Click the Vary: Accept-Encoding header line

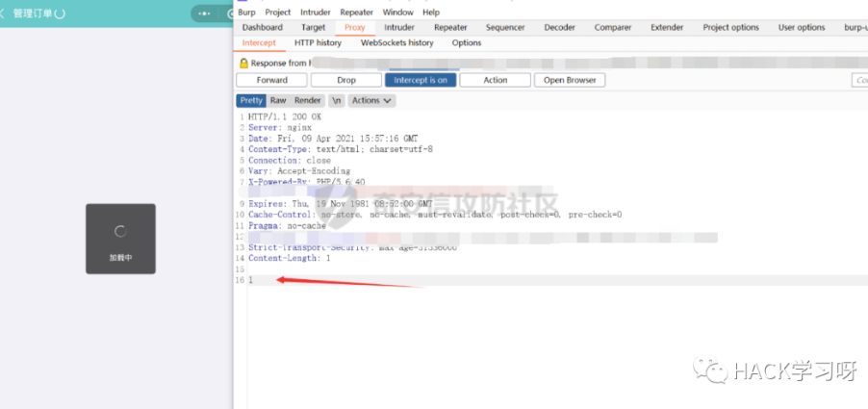click(x=299, y=171)
